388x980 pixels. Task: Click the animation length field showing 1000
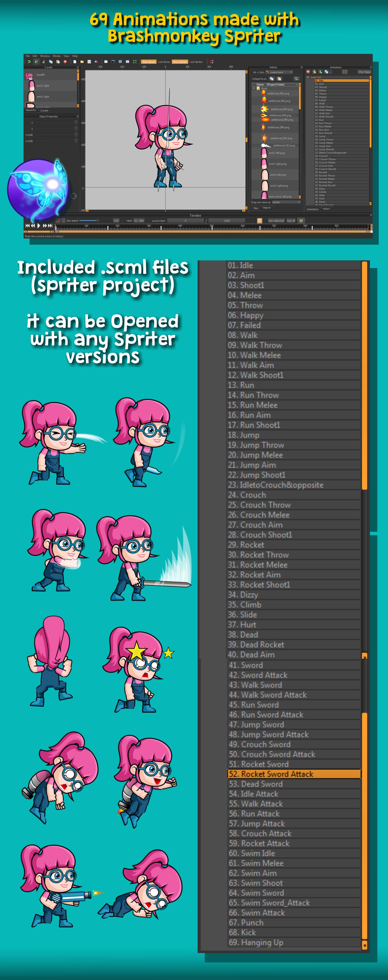coord(226,221)
